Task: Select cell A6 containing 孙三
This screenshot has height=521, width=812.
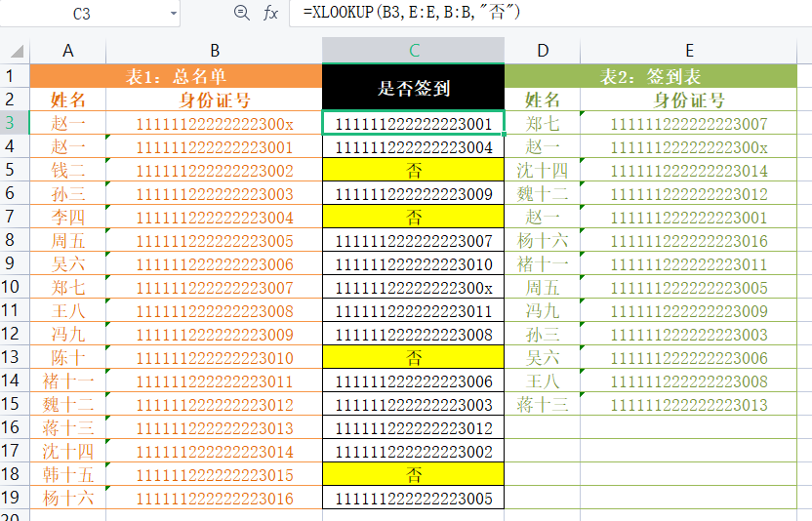Action: coord(68,193)
